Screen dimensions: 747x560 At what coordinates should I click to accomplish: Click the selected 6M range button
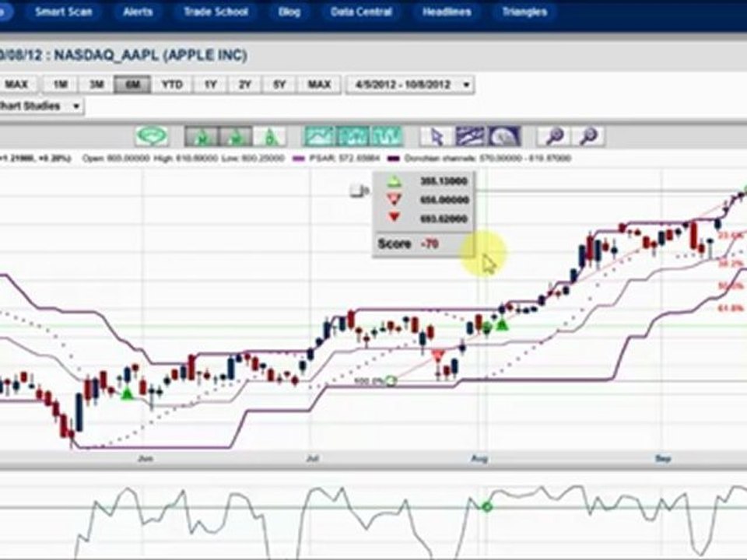pyautogui.click(x=132, y=85)
